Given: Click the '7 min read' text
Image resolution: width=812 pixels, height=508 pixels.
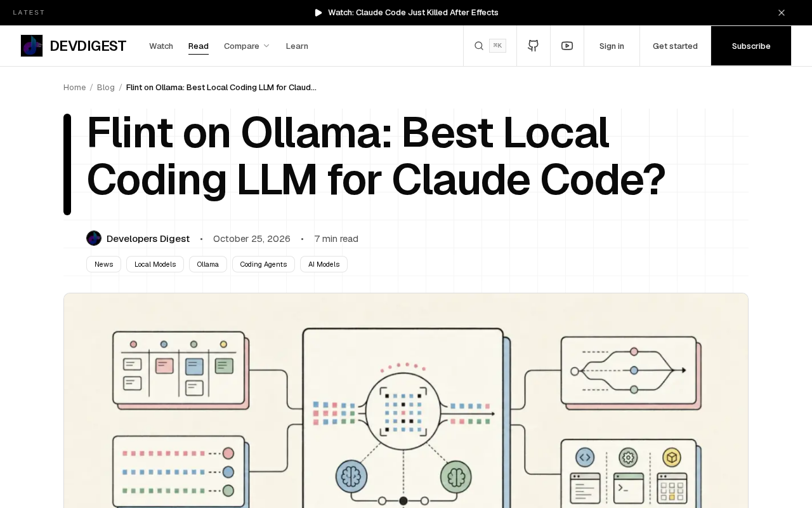Looking at the screenshot, I should point(336,239).
